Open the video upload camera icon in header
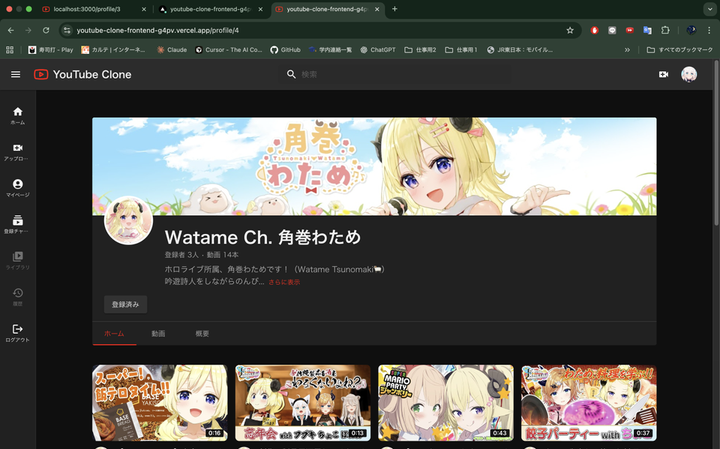720x449 pixels. coord(664,74)
